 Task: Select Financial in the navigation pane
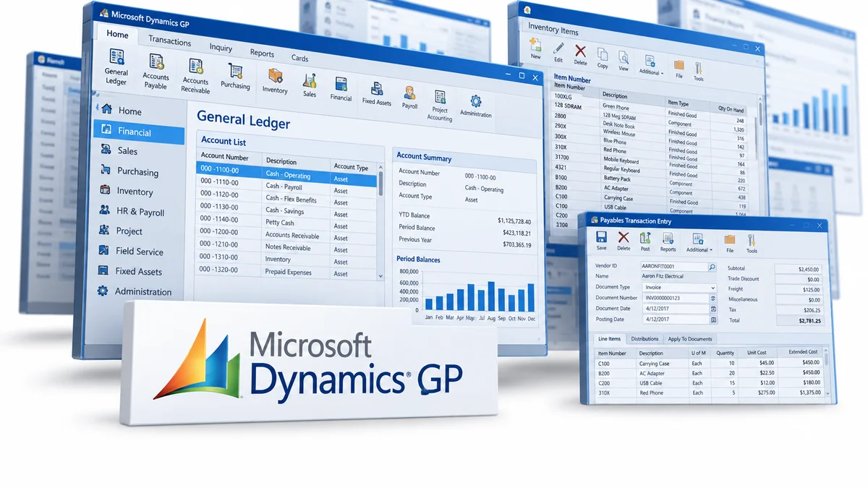coord(139,132)
